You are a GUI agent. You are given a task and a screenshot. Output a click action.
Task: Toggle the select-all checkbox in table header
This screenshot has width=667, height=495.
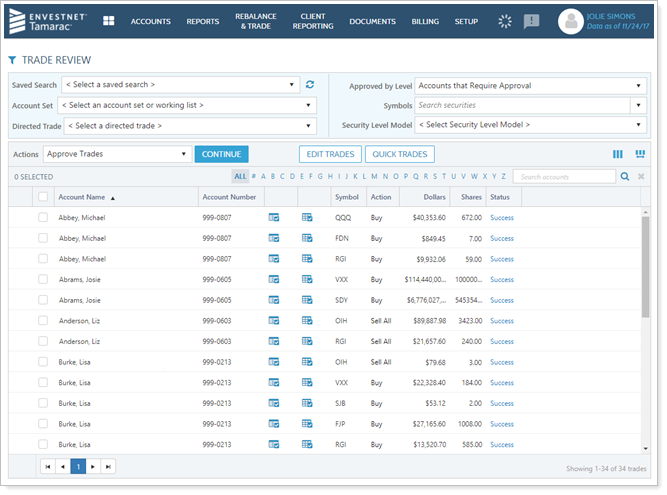(43, 197)
